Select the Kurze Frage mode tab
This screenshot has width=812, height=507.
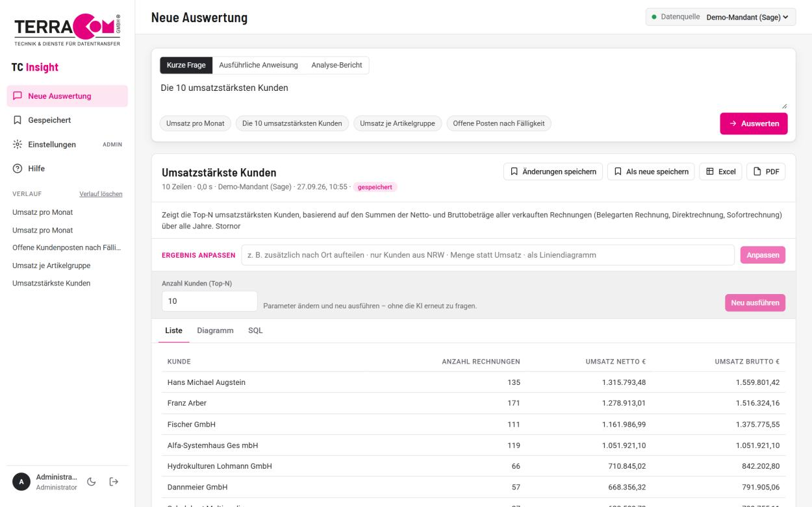click(186, 65)
